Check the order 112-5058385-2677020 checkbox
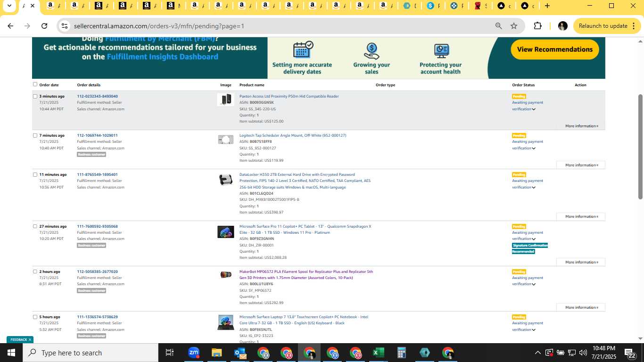Viewport: 644px width, 362px height. [x=35, y=271]
